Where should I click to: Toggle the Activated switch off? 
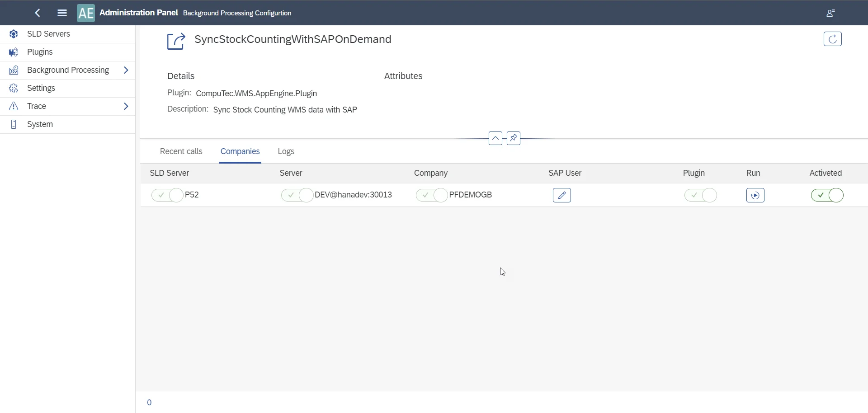(827, 196)
